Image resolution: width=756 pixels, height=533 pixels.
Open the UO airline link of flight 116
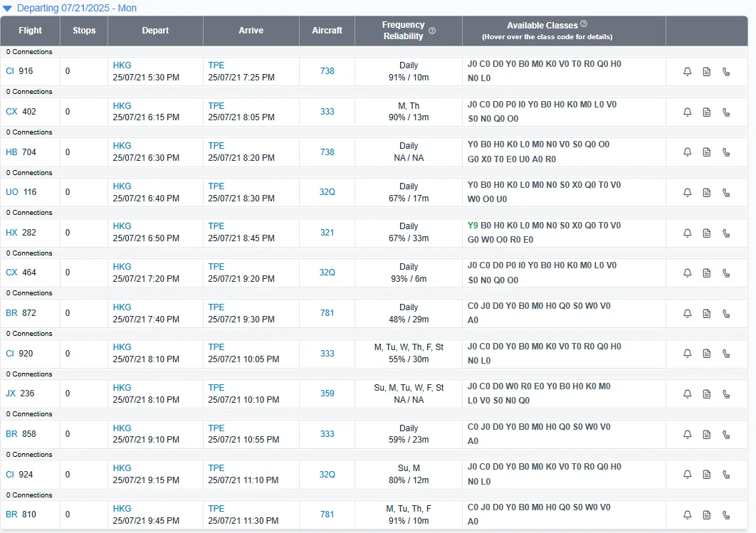pyautogui.click(x=12, y=192)
